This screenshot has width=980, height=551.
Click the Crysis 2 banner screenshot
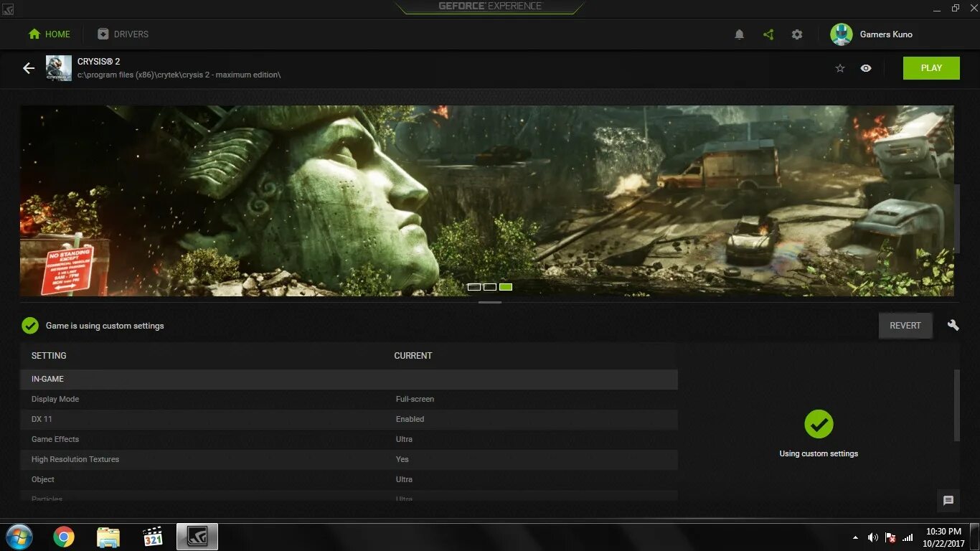(487, 201)
